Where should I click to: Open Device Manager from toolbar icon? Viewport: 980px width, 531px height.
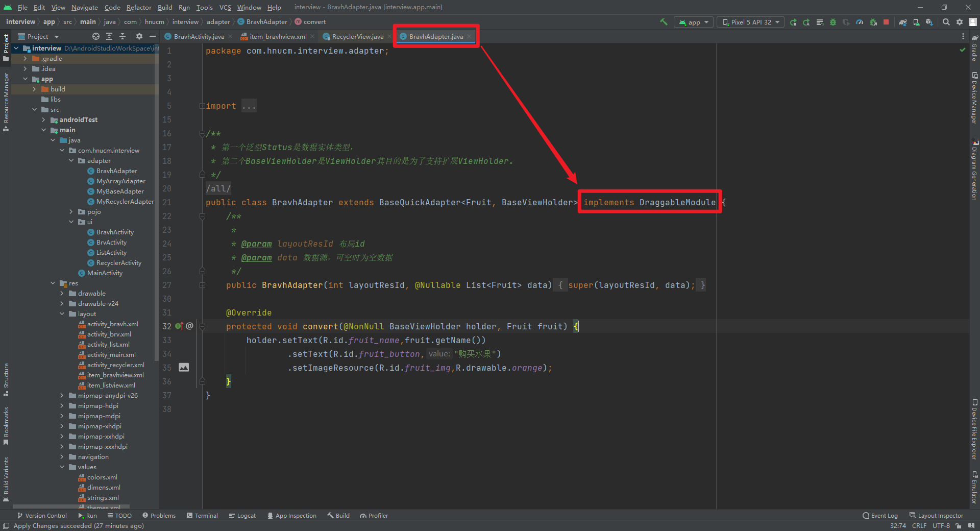pos(916,22)
